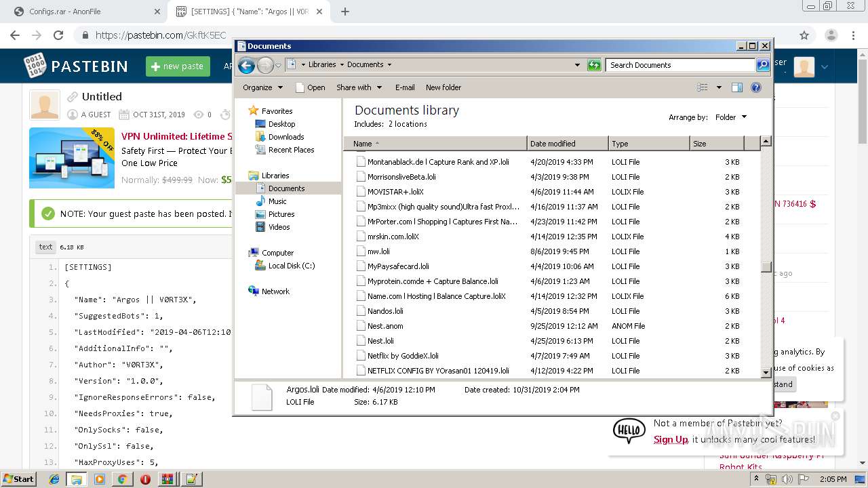Open the Pastebin user avatar in header
This screenshot has width=868, height=488.
click(x=804, y=66)
